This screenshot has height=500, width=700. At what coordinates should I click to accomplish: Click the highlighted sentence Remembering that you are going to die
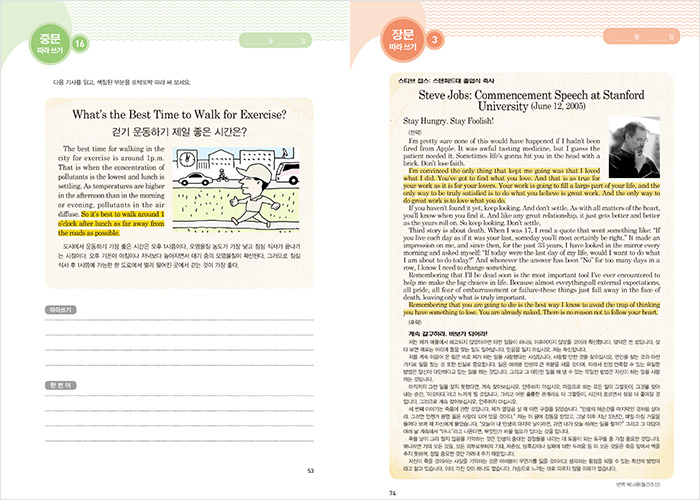pos(531,308)
